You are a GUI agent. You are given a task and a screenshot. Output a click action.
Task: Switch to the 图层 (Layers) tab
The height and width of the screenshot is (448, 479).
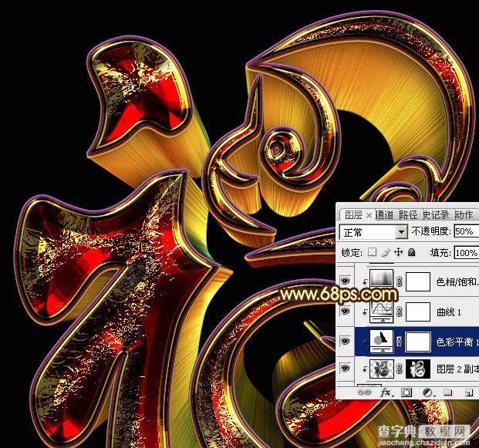click(x=353, y=215)
